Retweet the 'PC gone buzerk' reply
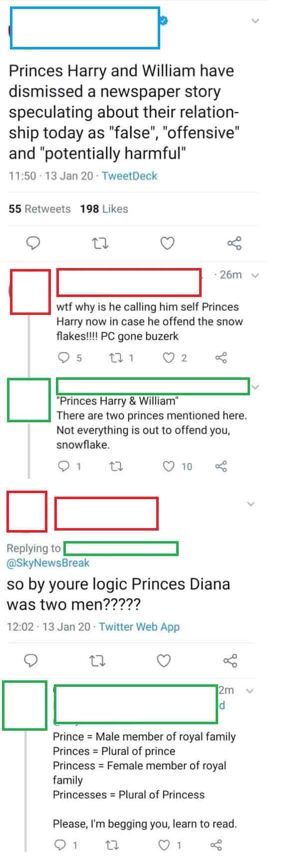Viewport: 284px width, 868px height. [x=121, y=357]
